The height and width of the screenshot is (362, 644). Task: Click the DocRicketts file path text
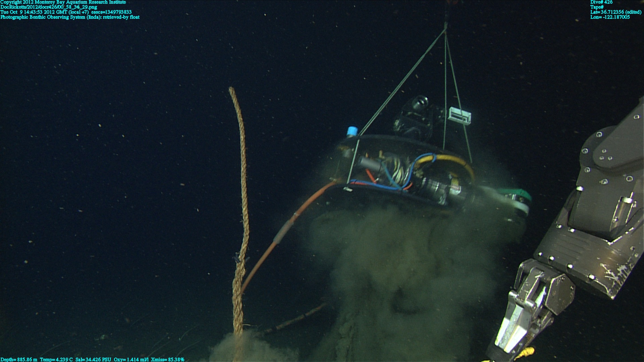pos(49,7)
